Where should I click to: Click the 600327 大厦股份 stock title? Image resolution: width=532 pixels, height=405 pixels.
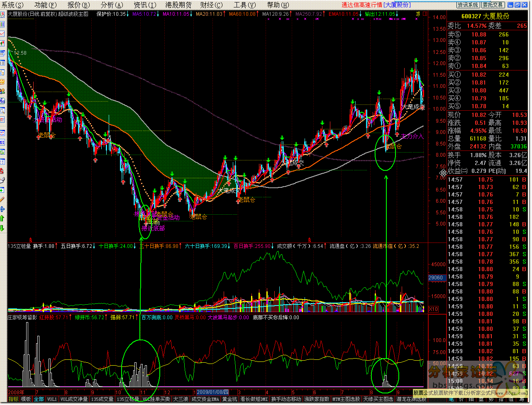[485, 16]
